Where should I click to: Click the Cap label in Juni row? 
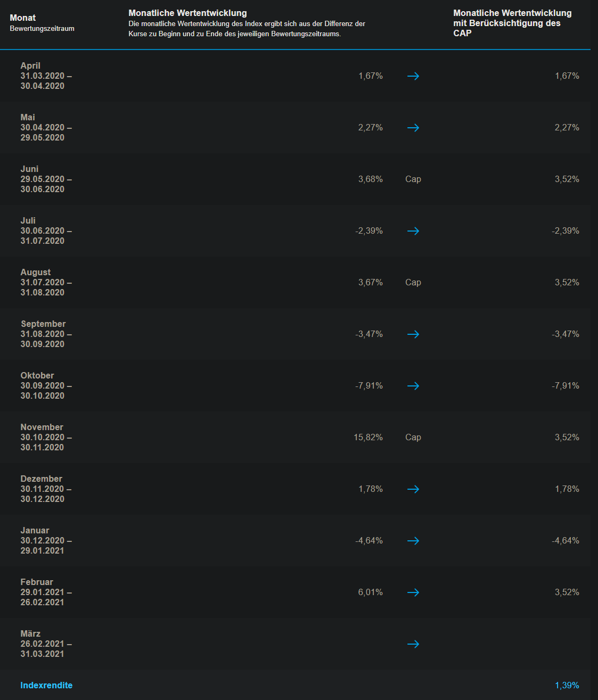point(413,179)
